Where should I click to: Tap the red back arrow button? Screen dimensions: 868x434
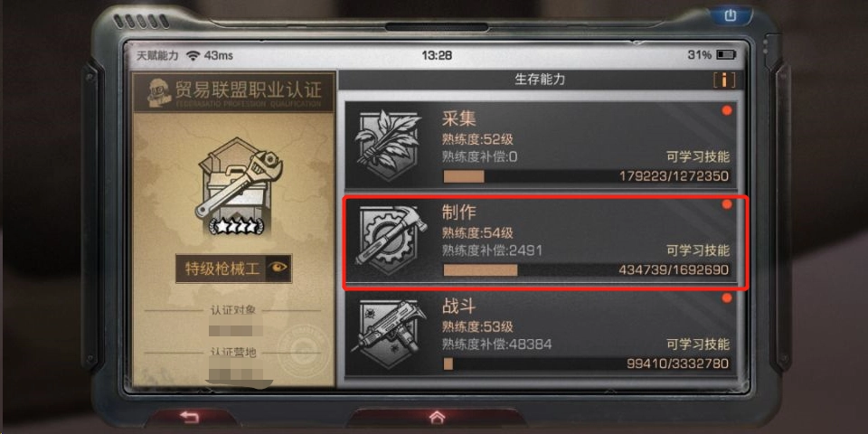point(189,416)
